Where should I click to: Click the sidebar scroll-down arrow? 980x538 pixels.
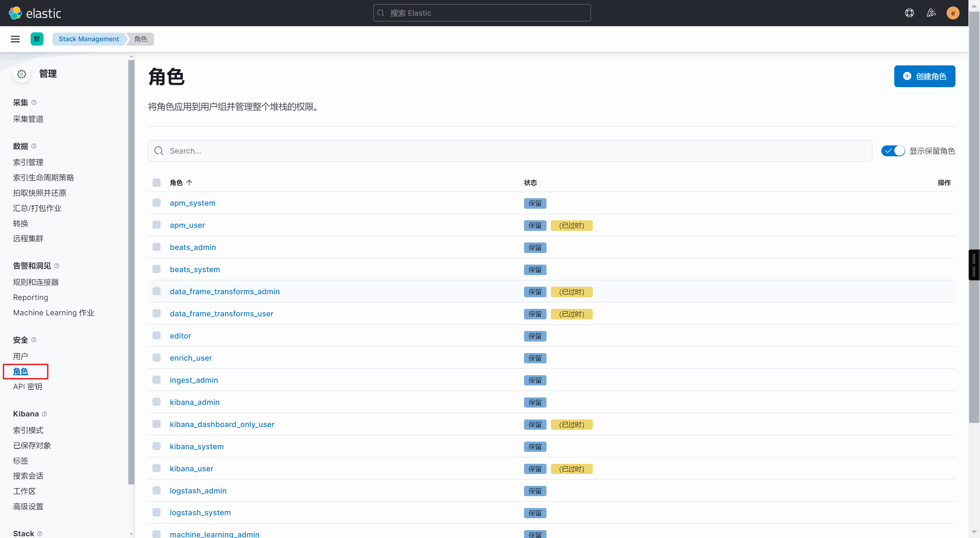(131, 534)
